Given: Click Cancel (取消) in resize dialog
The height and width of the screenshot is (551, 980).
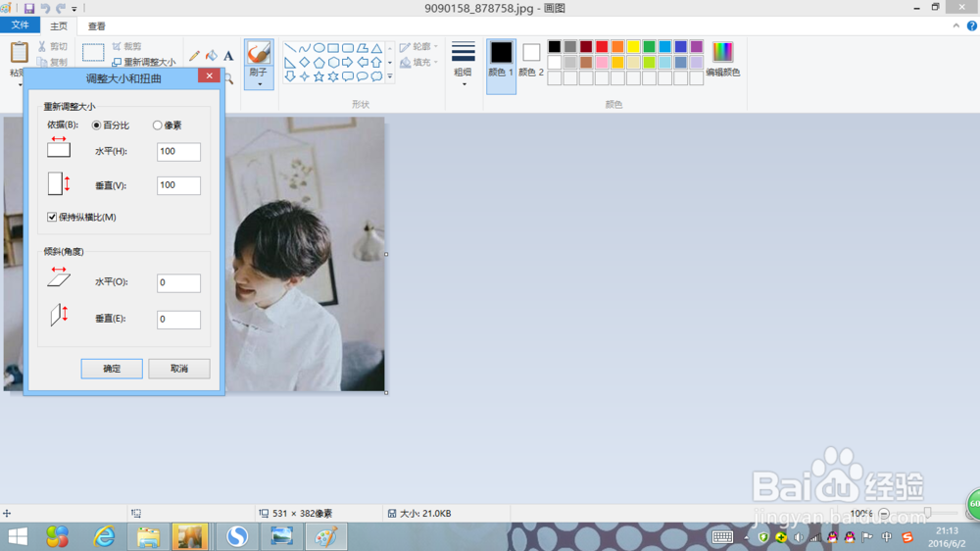Looking at the screenshot, I should (179, 369).
